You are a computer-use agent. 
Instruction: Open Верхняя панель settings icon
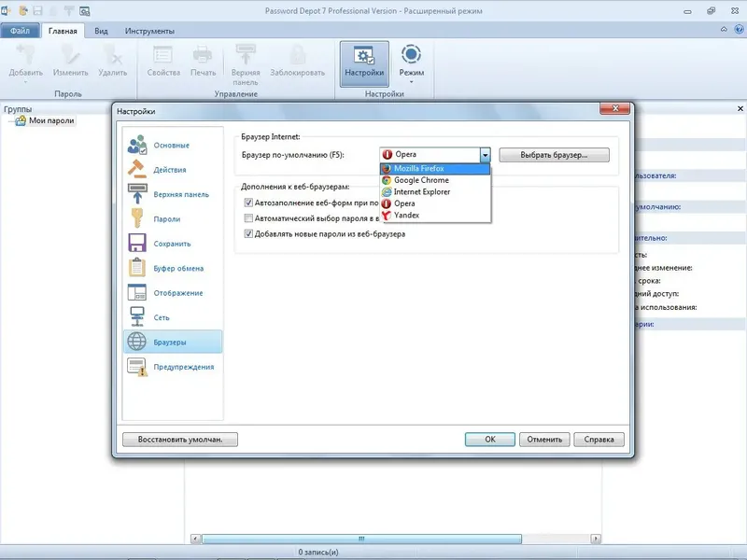pos(137,194)
